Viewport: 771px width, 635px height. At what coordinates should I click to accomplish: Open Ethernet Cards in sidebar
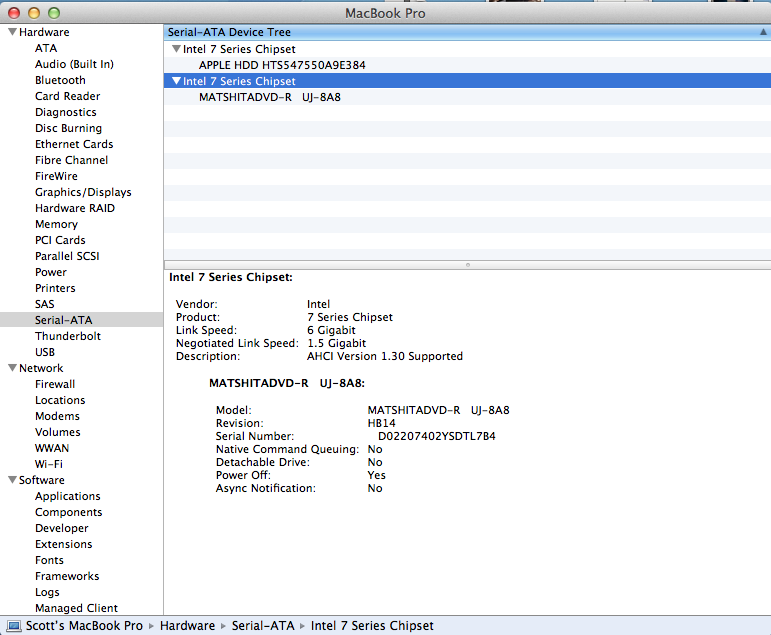point(74,144)
